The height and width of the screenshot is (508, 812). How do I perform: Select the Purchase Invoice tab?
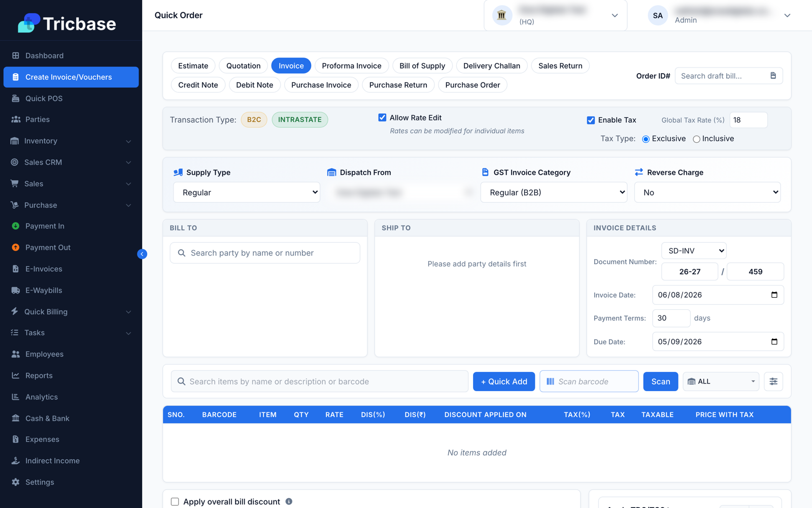(321, 85)
